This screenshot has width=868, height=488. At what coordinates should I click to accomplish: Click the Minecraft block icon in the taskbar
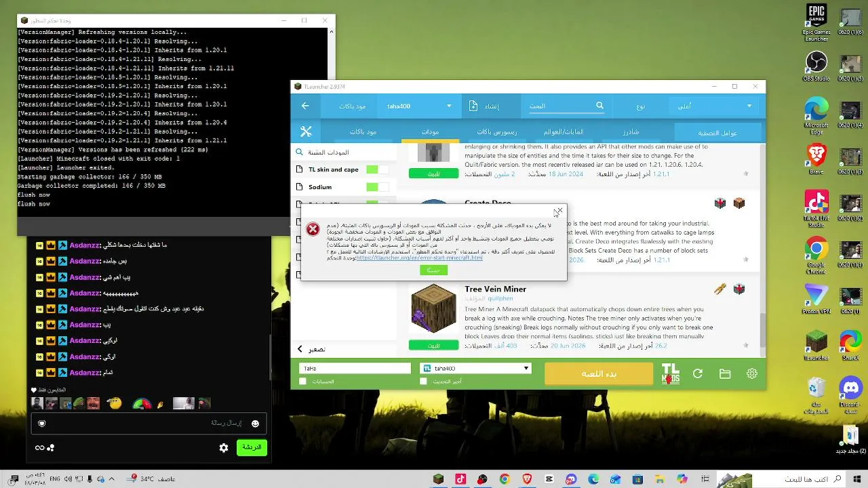click(439, 479)
